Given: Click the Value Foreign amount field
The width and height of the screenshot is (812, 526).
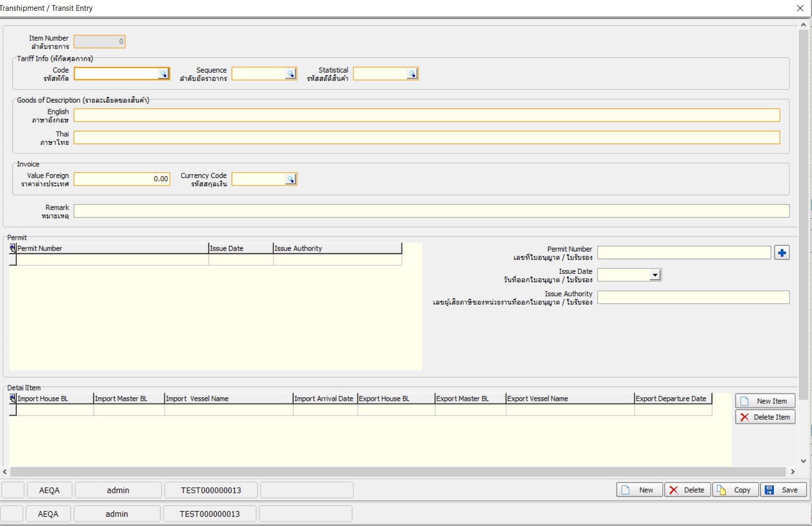Looking at the screenshot, I should point(122,179).
